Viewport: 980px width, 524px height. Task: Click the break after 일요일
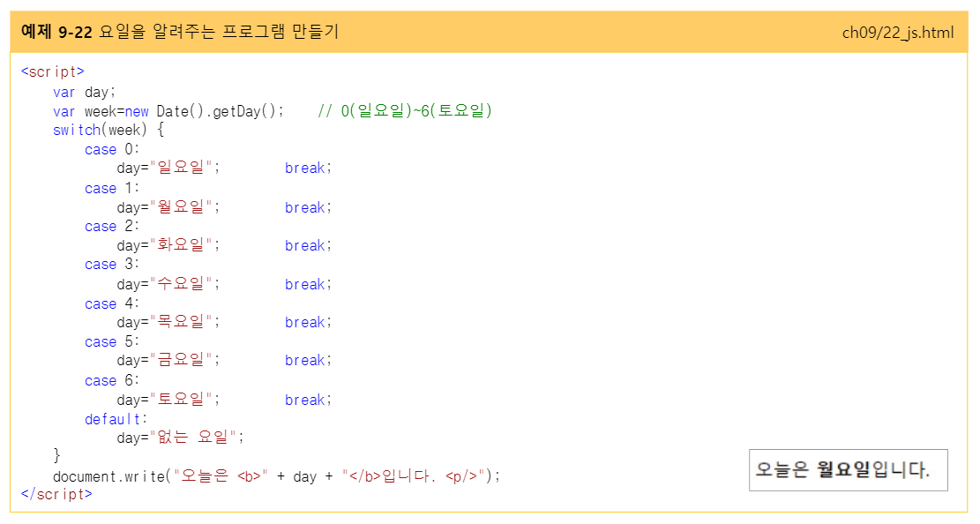point(305,168)
